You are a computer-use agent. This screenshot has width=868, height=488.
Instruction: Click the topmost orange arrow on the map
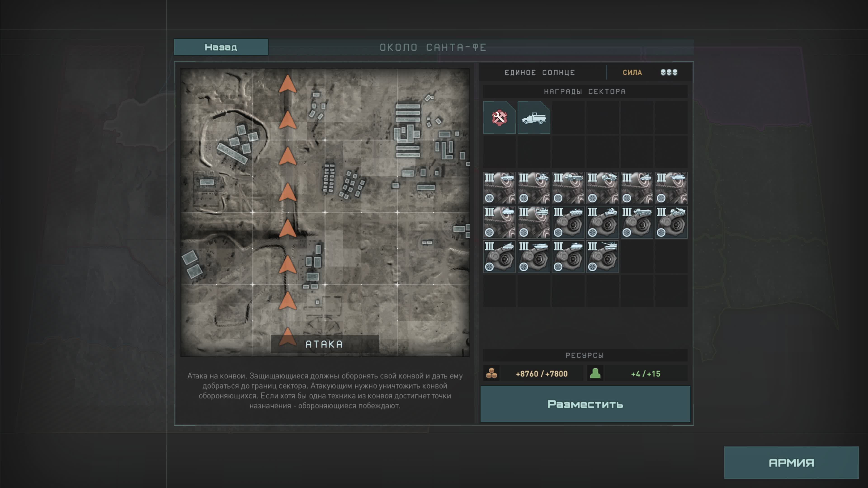(x=288, y=84)
